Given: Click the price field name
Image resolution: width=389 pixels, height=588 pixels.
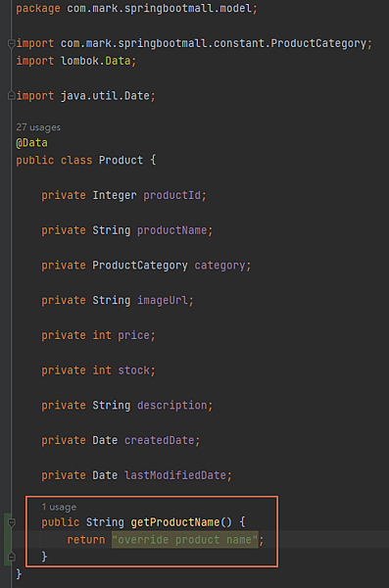Looking at the screenshot, I should (x=133, y=335).
